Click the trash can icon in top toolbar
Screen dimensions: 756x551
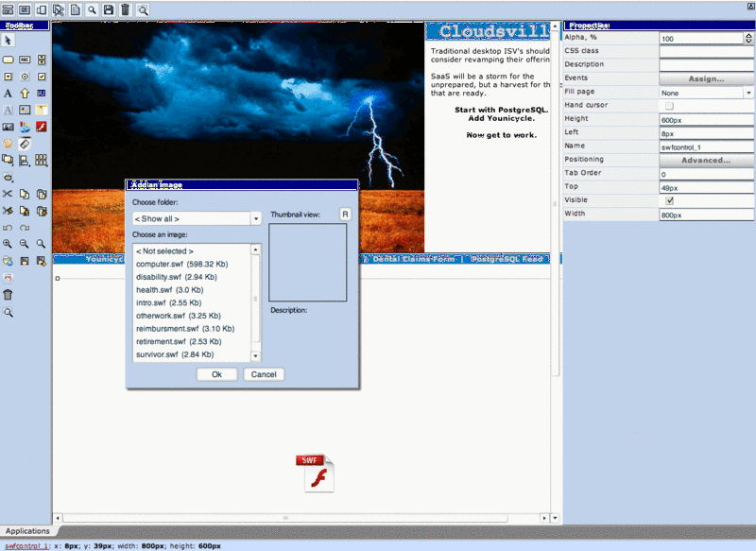tap(125, 9)
